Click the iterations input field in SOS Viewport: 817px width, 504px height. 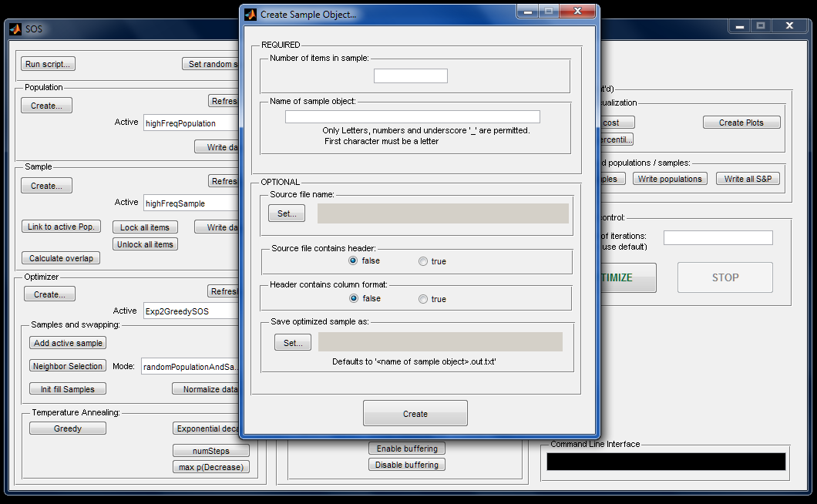pos(718,237)
